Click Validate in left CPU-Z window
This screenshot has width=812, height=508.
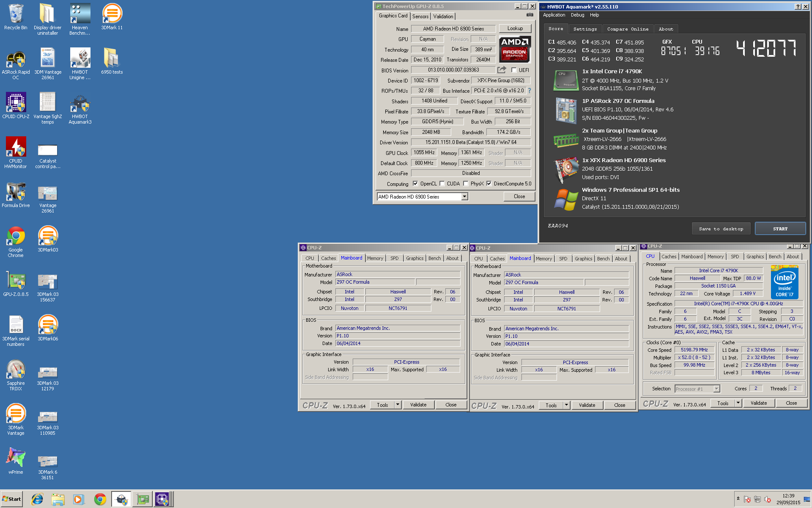pos(418,405)
